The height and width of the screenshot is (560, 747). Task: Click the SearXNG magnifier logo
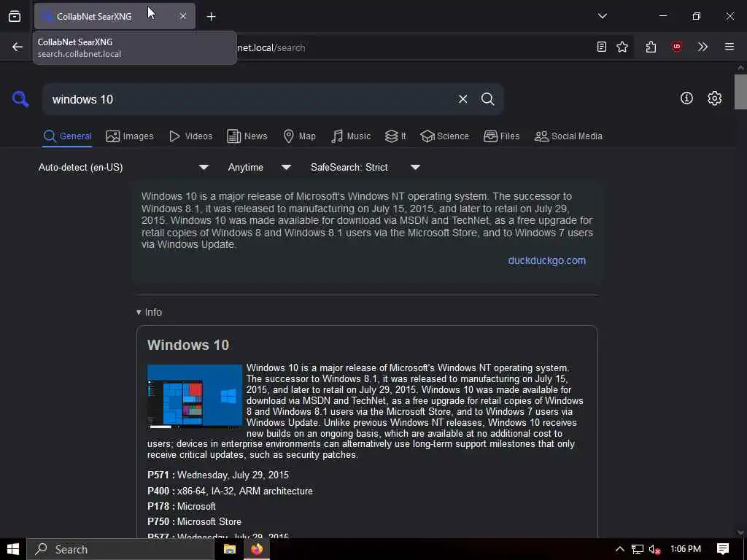coord(20,99)
